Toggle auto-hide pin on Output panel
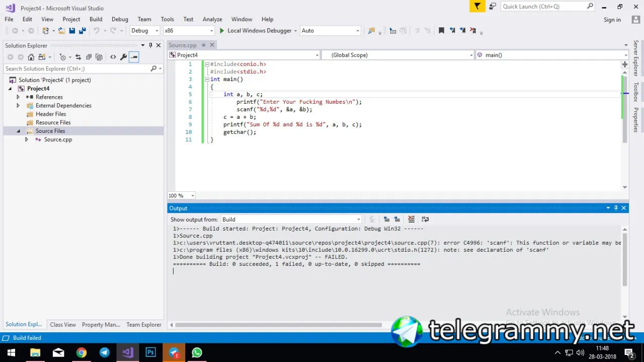The width and height of the screenshot is (644, 362). 616,208
